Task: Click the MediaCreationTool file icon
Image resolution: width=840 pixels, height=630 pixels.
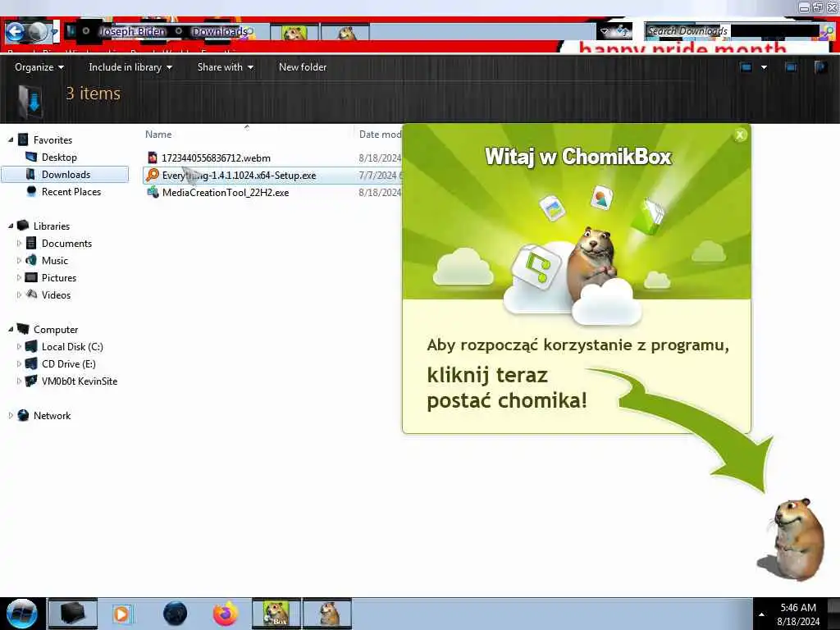Action: pyautogui.click(x=153, y=192)
